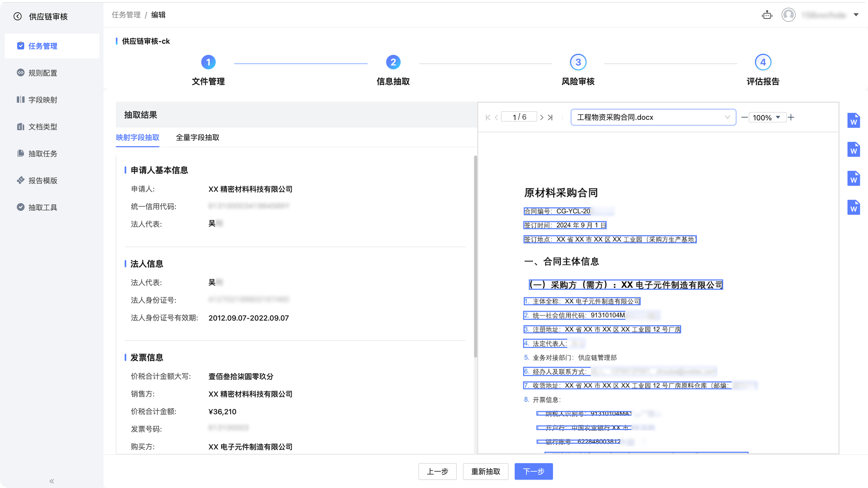Go to step 3 风险审核
This screenshot has height=488, width=868.
pyautogui.click(x=578, y=70)
